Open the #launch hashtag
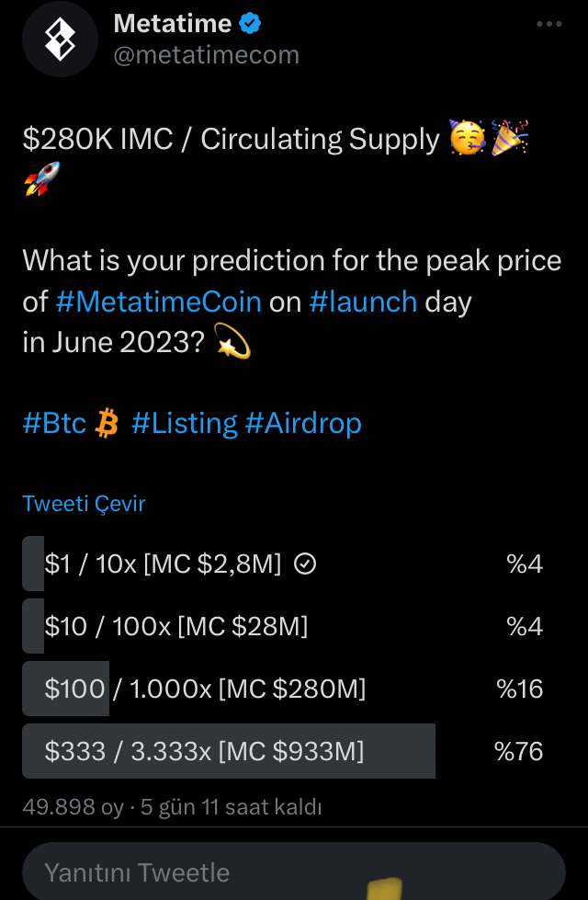 tap(363, 302)
